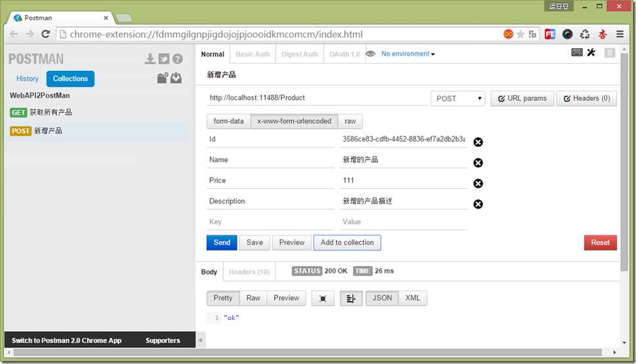Open the POST method dropdown
Image resolution: width=636 pixels, height=364 pixels.
click(457, 98)
